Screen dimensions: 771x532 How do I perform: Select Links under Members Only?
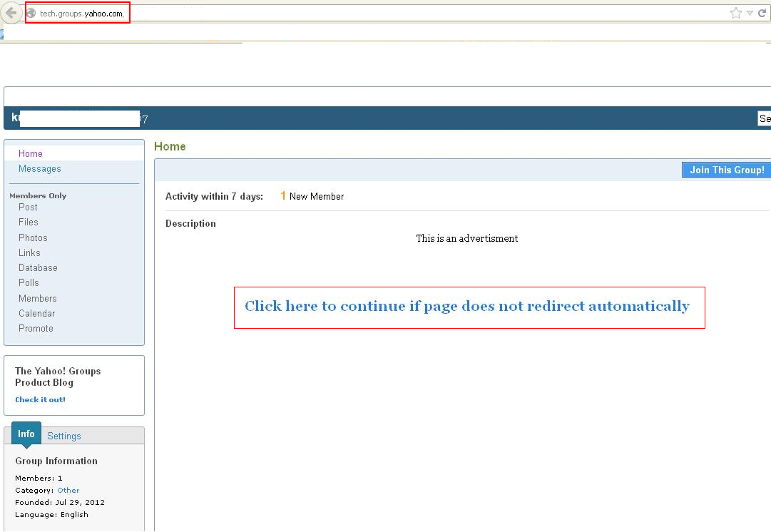coord(29,252)
